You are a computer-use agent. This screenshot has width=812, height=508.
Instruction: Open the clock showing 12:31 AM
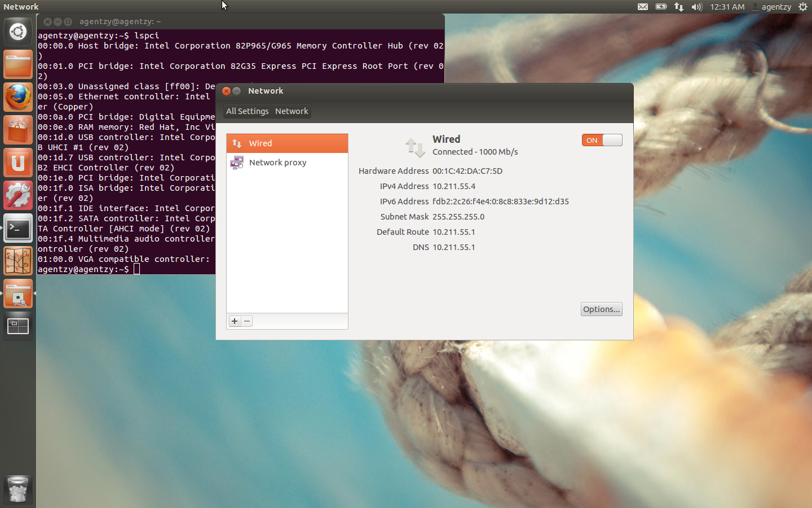coord(727,7)
